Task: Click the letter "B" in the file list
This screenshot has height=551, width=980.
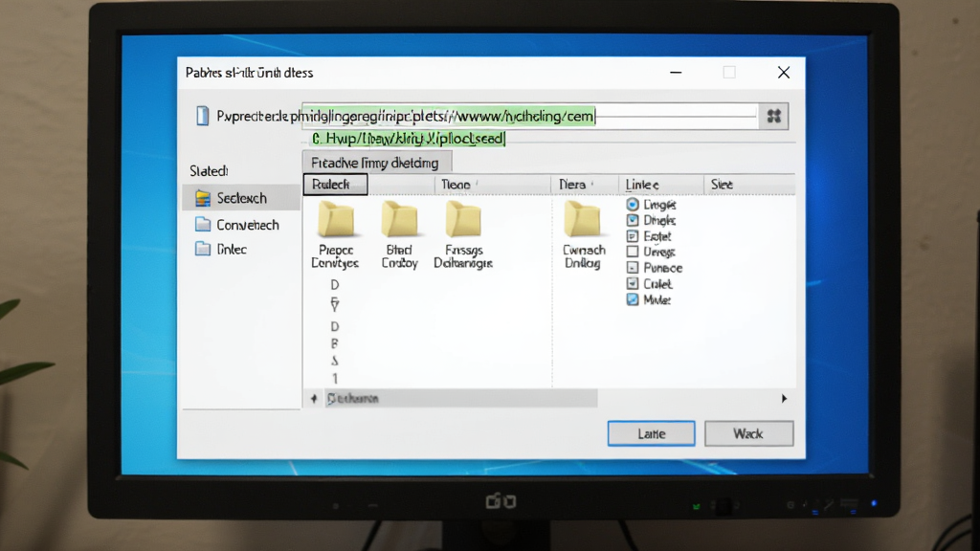Action: (334, 343)
